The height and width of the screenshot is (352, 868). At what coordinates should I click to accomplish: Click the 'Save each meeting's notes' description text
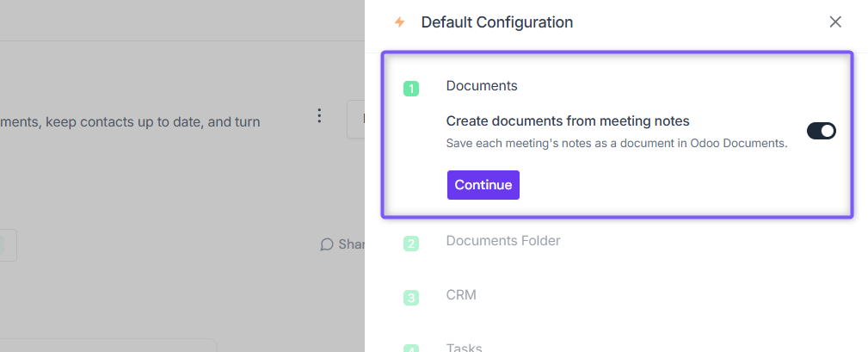617,144
